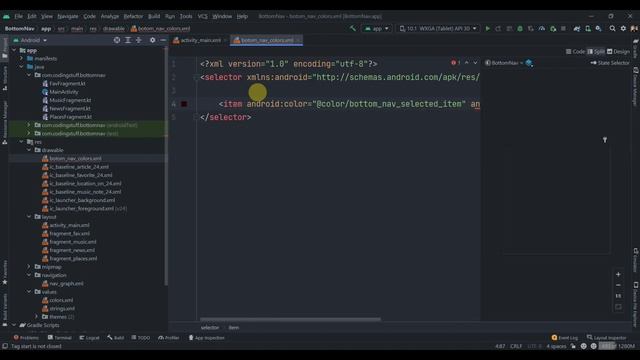Screen dimensions: 640x360
Task: Open the VCS menu
Action: pyautogui.click(x=202, y=16)
